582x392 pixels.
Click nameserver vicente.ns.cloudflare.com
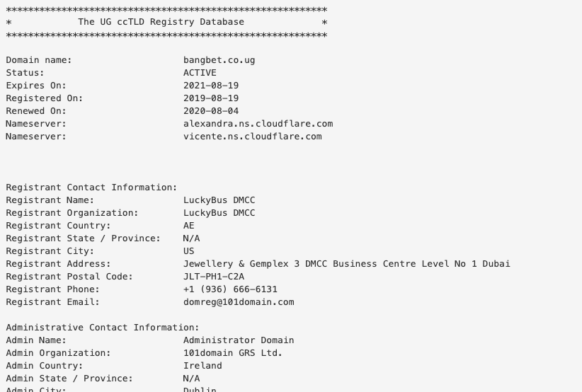(x=252, y=137)
